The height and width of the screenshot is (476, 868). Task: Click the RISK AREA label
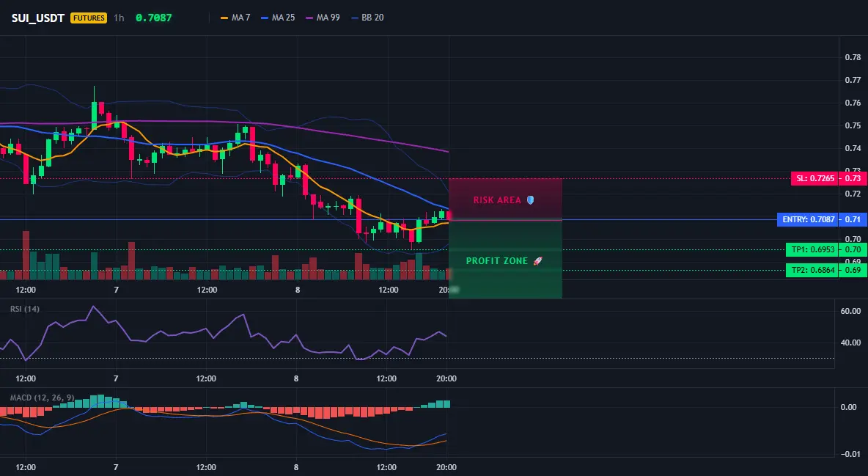click(497, 200)
